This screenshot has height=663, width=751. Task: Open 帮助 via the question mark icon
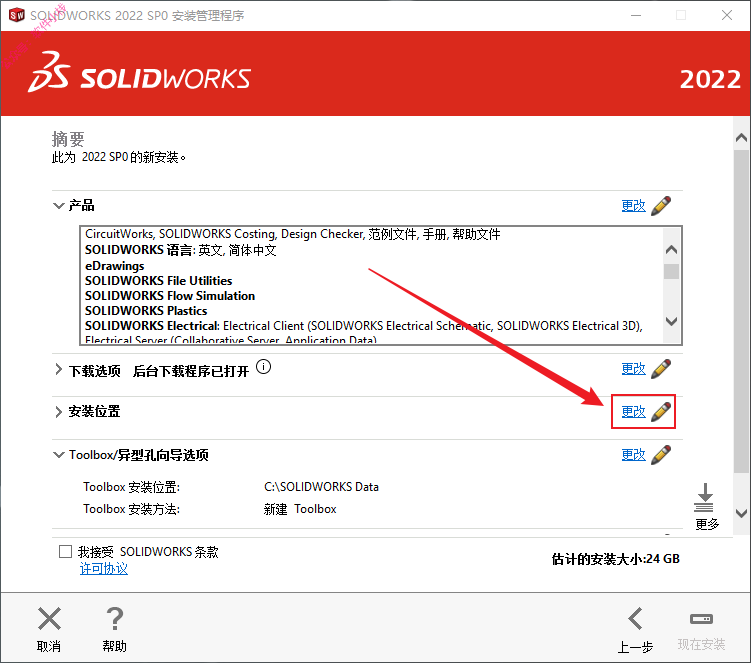click(114, 618)
